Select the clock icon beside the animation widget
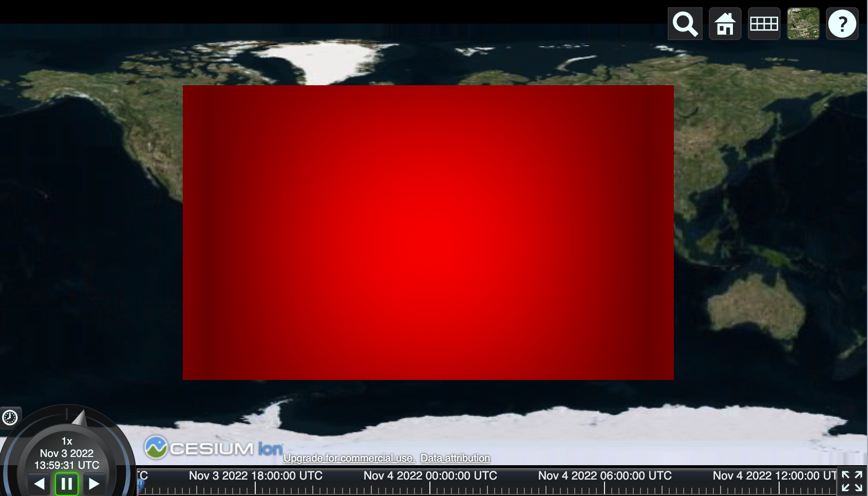Viewport: 868px width, 496px height. pos(10,418)
